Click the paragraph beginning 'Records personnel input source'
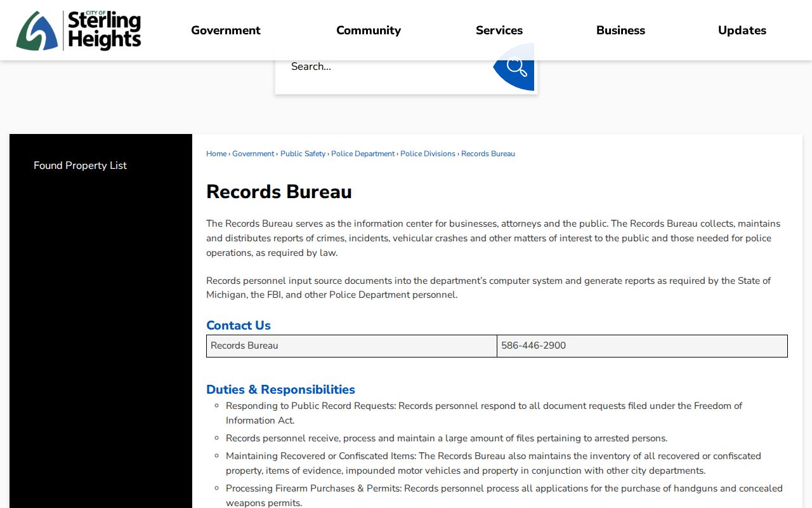The height and width of the screenshot is (508, 812). (x=488, y=288)
